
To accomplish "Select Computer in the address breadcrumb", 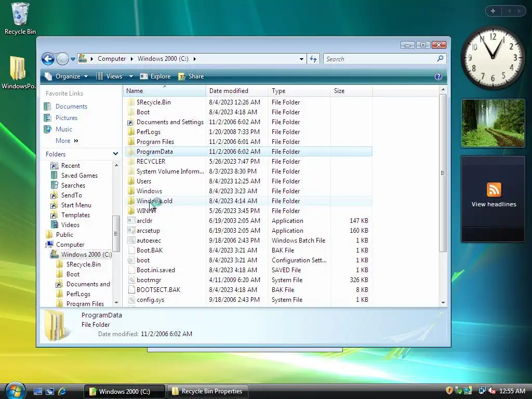I will coord(112,59).
